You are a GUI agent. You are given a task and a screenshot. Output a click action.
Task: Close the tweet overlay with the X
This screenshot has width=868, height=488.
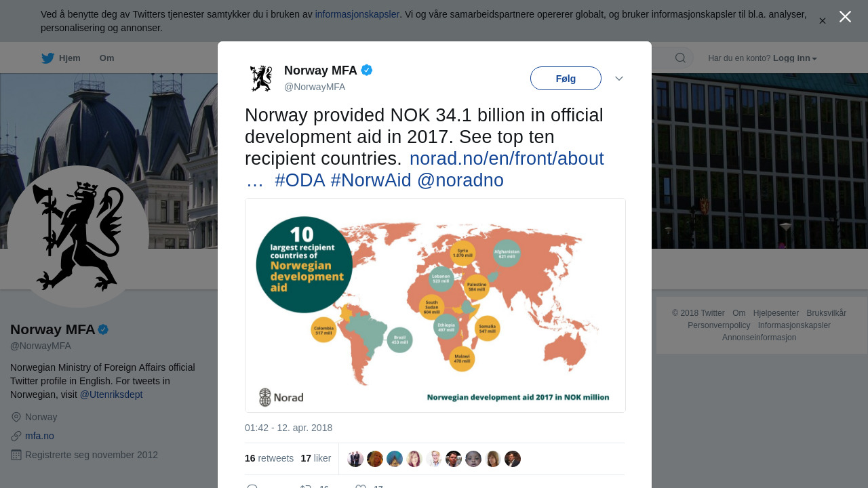(x=845, y=17)
